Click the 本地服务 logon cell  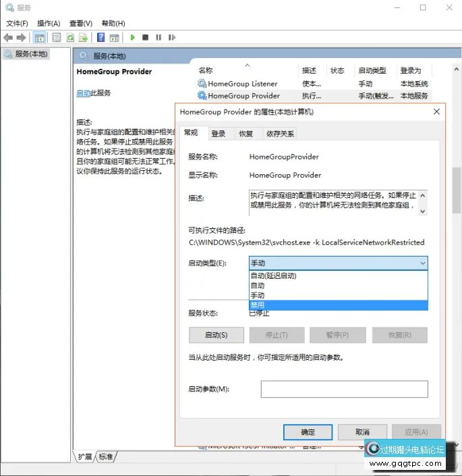[414, 96]
